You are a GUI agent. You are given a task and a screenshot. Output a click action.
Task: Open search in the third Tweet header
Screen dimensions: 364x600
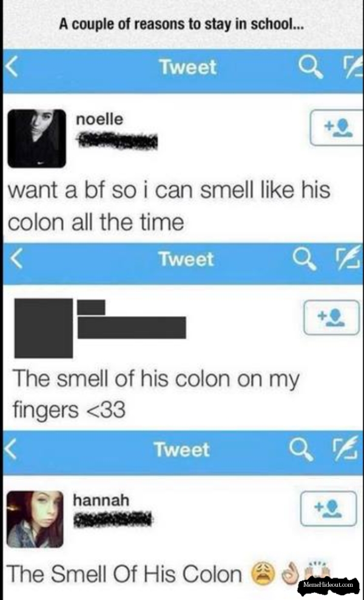pyautogui.click(x=302, y=449)
